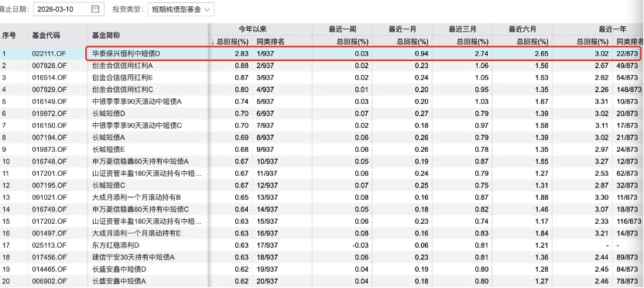Click fund code 016748.OF

click(x=49, y=161)
